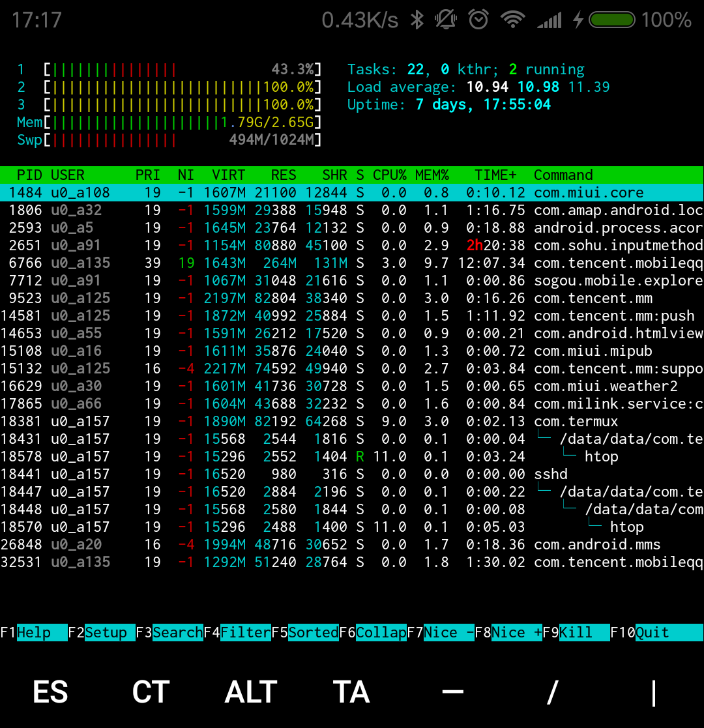Screen dimensions: 704x728
Task: Select the sshd parent process row
Action: 352,474
